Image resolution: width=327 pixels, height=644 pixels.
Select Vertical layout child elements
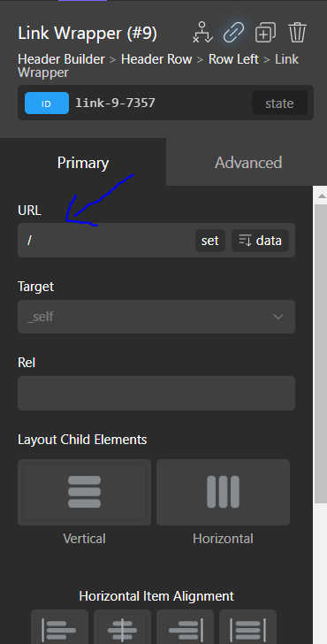[84, 492]
